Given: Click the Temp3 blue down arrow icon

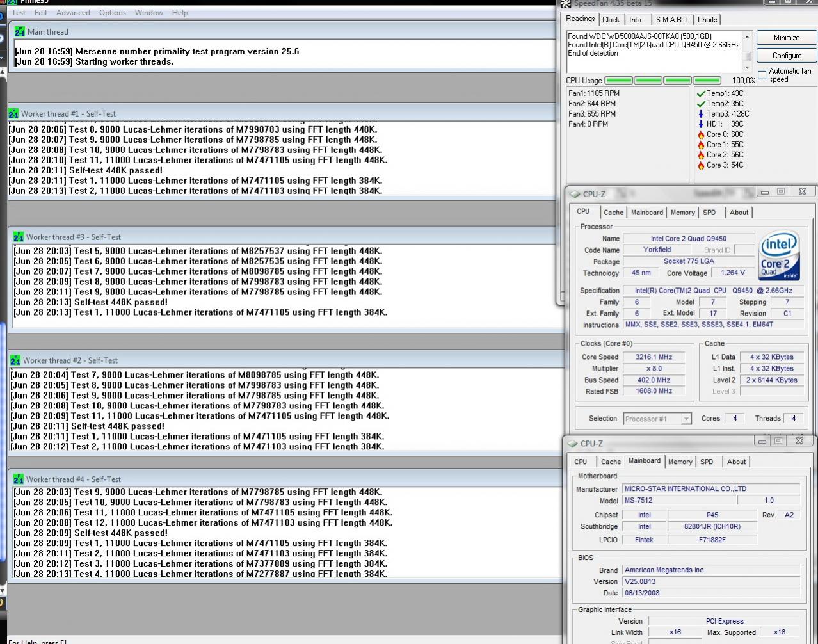Looking at the screenshot, I should pyautogui.click(x=701, y=114).
